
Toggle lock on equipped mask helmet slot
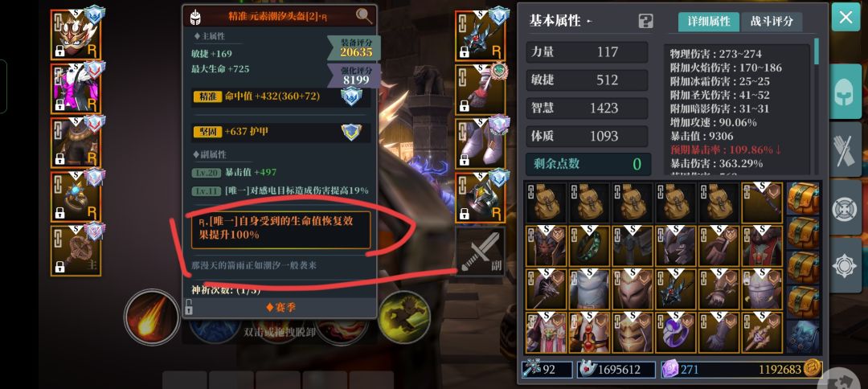click(x=59, y=51)
